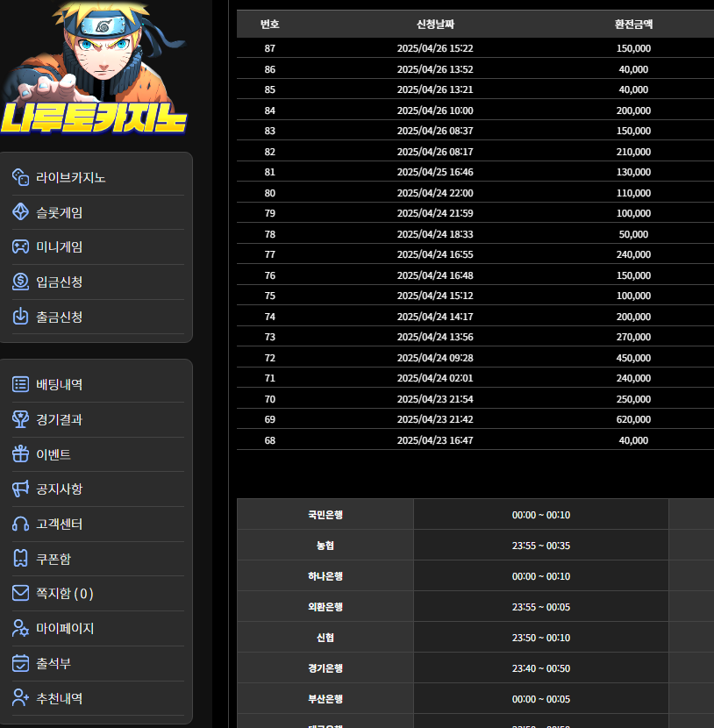Screen dimensions: 714x728
Task: Click the gift box icon for 이벤트
Action: (21, 454)
